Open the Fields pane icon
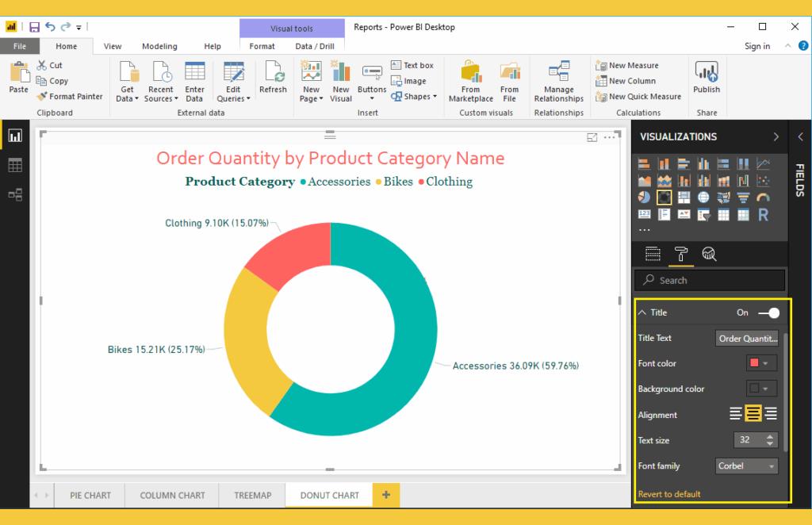812x525 pixels. click(799, 180)
